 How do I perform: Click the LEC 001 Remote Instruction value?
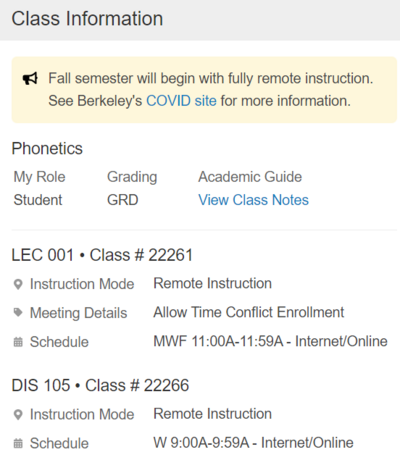coord(212,283)
